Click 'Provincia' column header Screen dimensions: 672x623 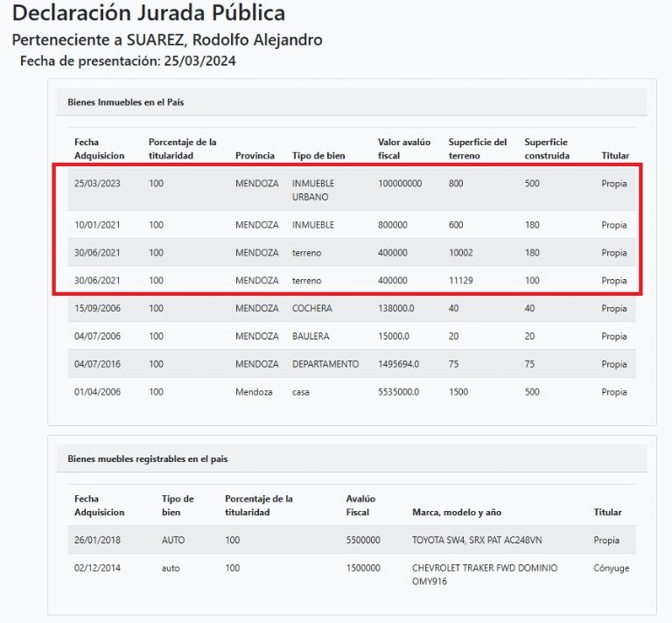[255, 156]
